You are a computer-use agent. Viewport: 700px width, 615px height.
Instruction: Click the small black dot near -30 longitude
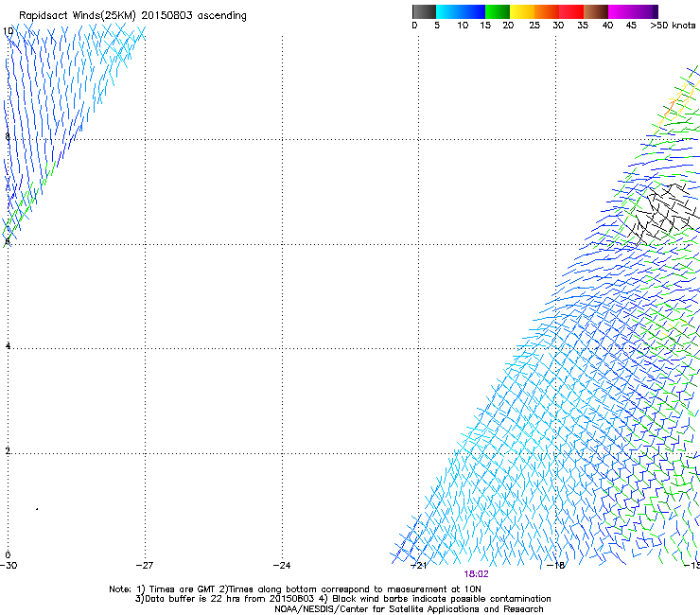37,509
